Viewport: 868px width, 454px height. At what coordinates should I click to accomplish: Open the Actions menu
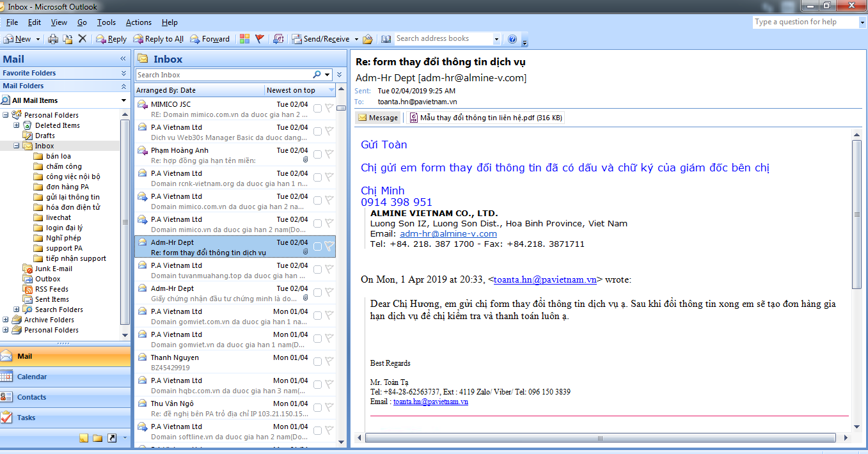pyautogui.click(x=139, y=22)
